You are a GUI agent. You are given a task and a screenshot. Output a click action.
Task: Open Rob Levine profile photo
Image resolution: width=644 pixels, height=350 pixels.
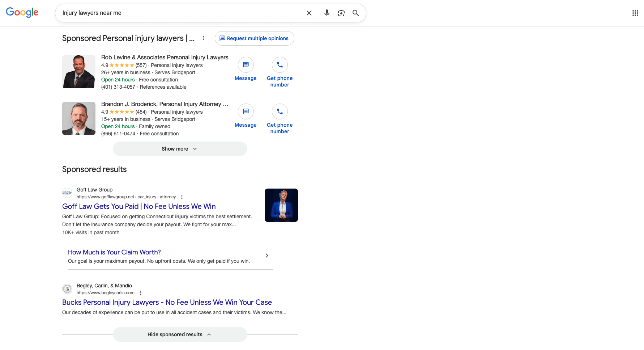pos(79,72)
